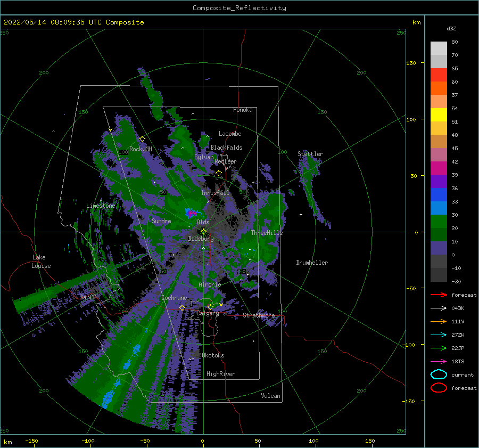Click the Drumheller town label

point(312,263)
